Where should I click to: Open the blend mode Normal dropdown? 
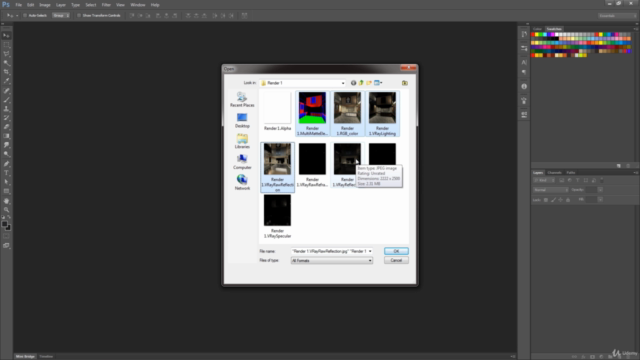click(551, 190)
